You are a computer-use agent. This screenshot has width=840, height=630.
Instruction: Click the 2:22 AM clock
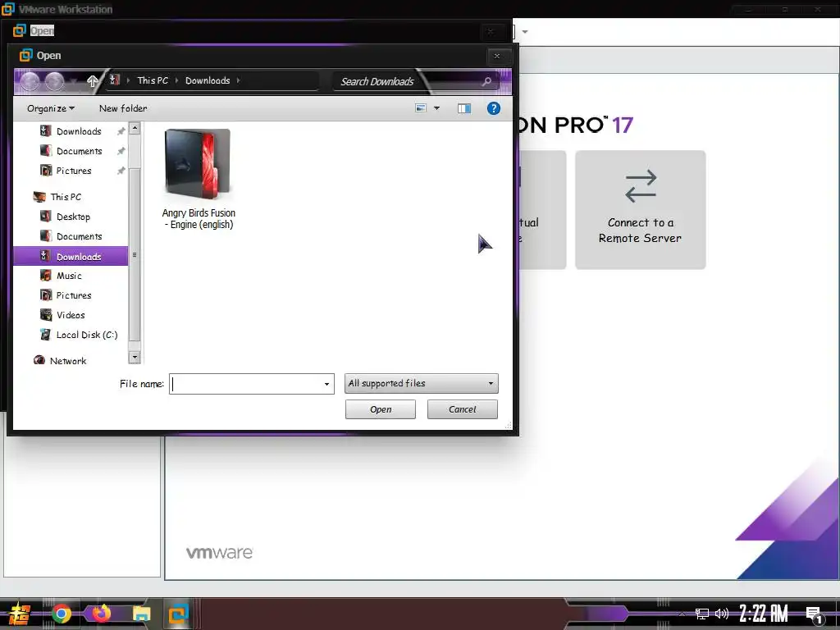764,614
